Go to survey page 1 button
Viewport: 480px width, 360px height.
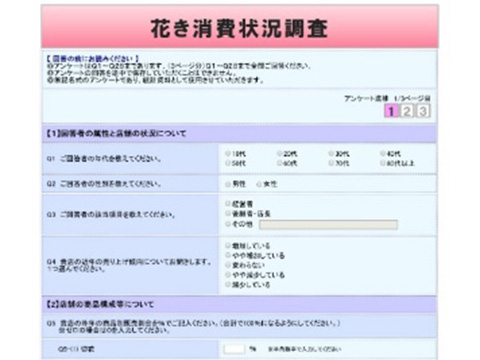(391, 111)
